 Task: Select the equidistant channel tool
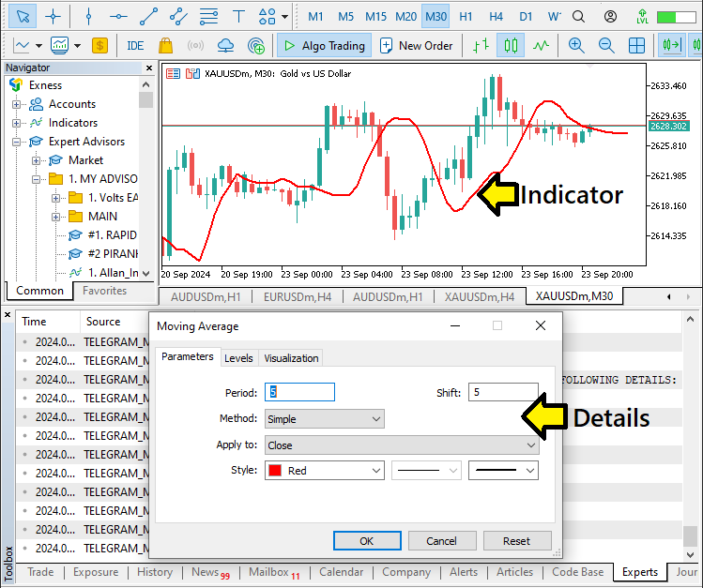(178, 17)
